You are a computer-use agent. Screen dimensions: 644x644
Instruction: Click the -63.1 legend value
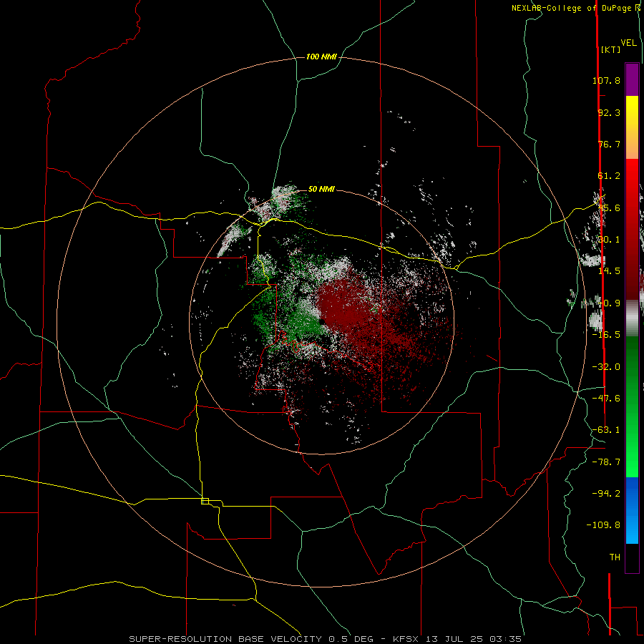pyautogui.click(x=606, y=430)
